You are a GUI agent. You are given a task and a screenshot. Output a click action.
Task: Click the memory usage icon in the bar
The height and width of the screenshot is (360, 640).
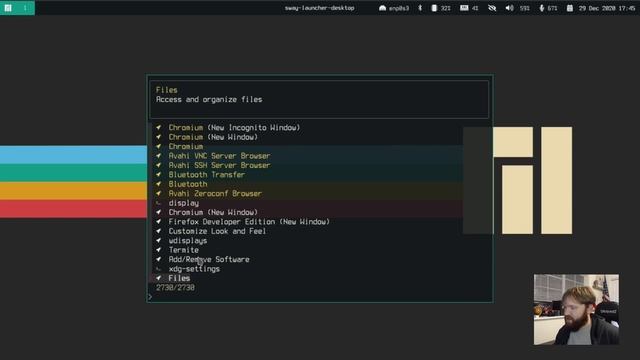tap(464, 8)
